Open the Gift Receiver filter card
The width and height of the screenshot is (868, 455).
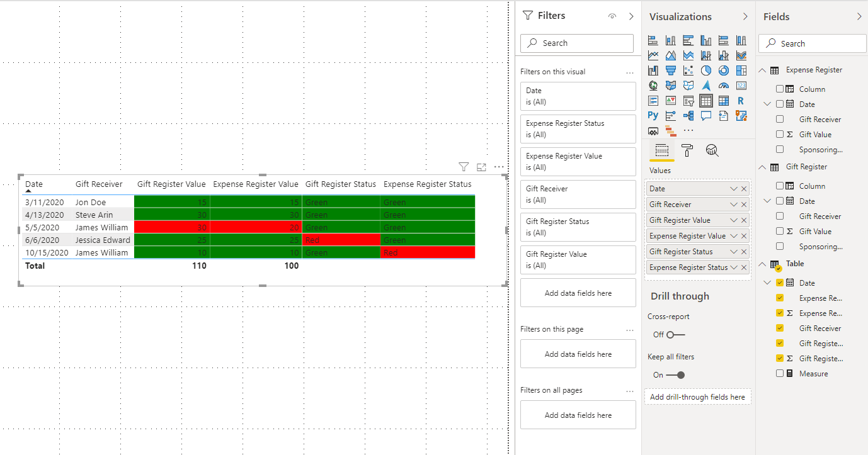point(578,194)
